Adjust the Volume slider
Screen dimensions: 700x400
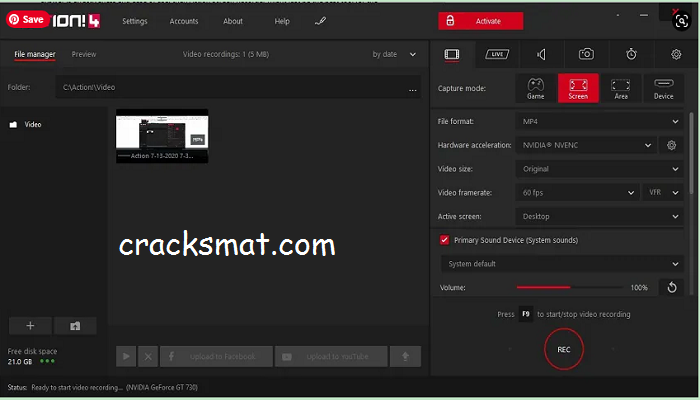569,288
